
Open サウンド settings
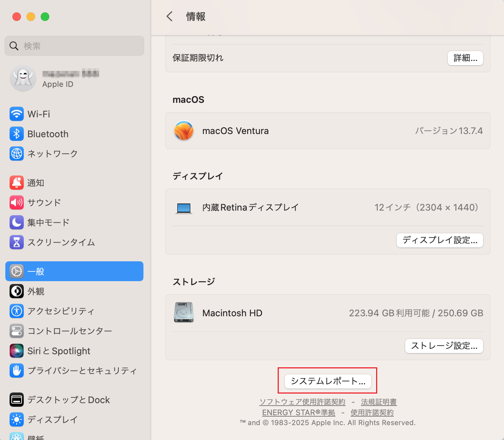click(44, 202)
